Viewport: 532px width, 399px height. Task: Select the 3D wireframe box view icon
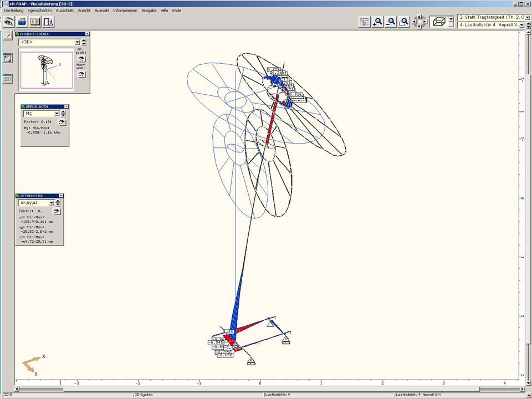coord(438,22)
